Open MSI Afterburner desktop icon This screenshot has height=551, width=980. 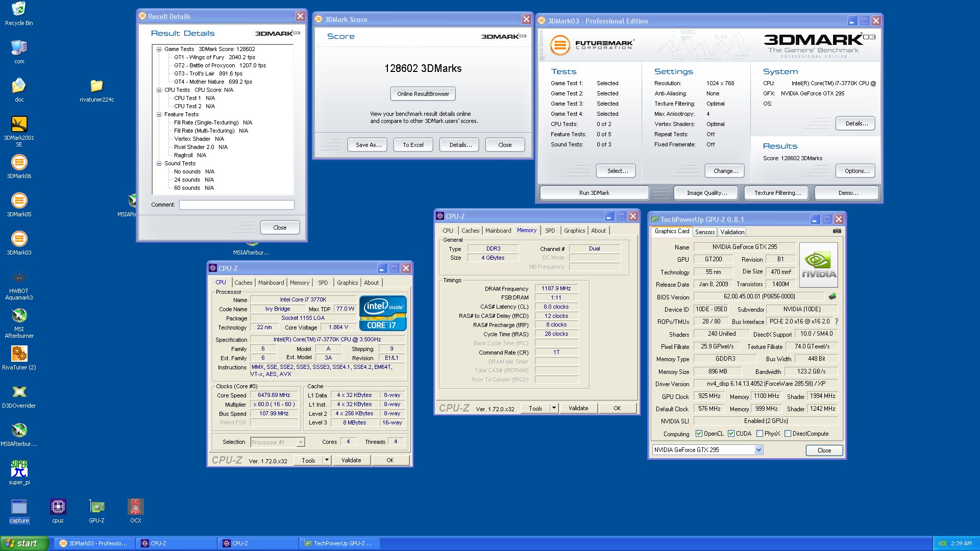point(19,323)
